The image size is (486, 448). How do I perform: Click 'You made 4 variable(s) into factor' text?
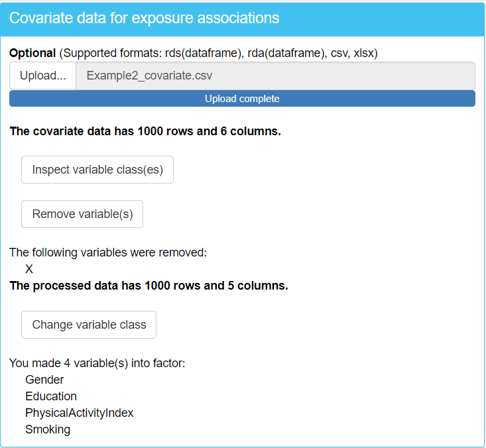pyautogui.click(x=97, y=363)
